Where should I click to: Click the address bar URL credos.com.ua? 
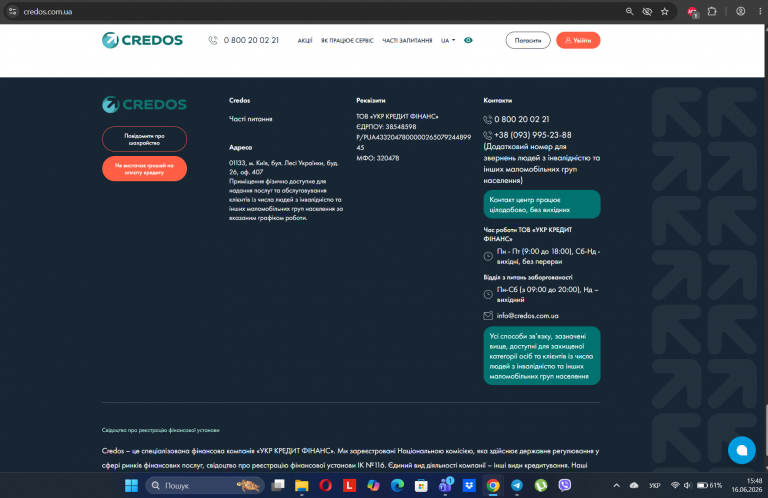tap(48, 12)
